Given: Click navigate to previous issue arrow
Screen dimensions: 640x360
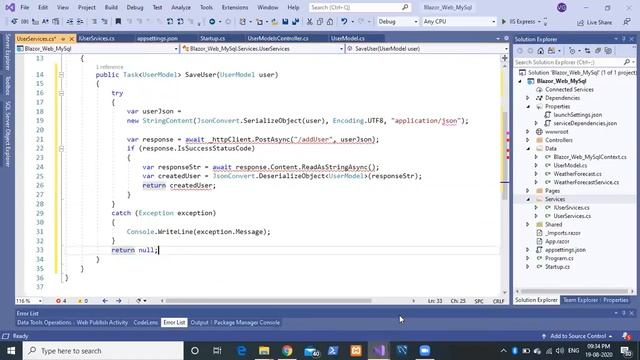Looking at the screenshot, I should [105, 301].
